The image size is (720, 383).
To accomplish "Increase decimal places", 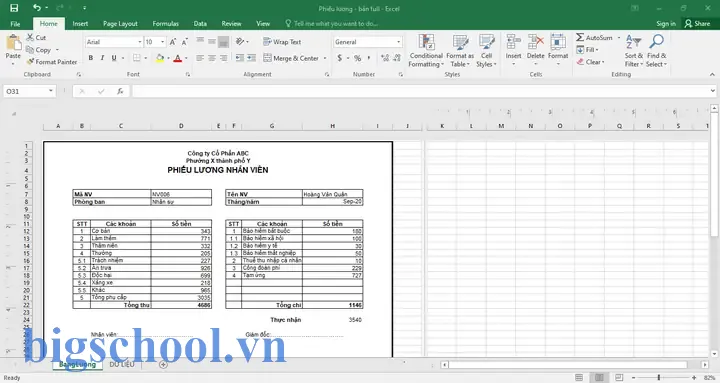I will (x=385, y=58).
